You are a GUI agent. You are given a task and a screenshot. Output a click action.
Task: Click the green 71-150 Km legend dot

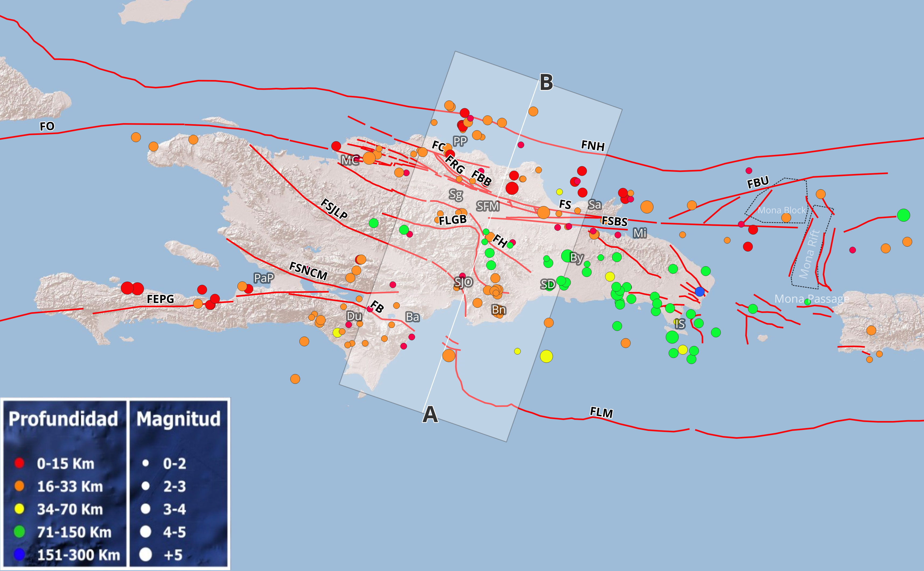[x=19, y=532]
